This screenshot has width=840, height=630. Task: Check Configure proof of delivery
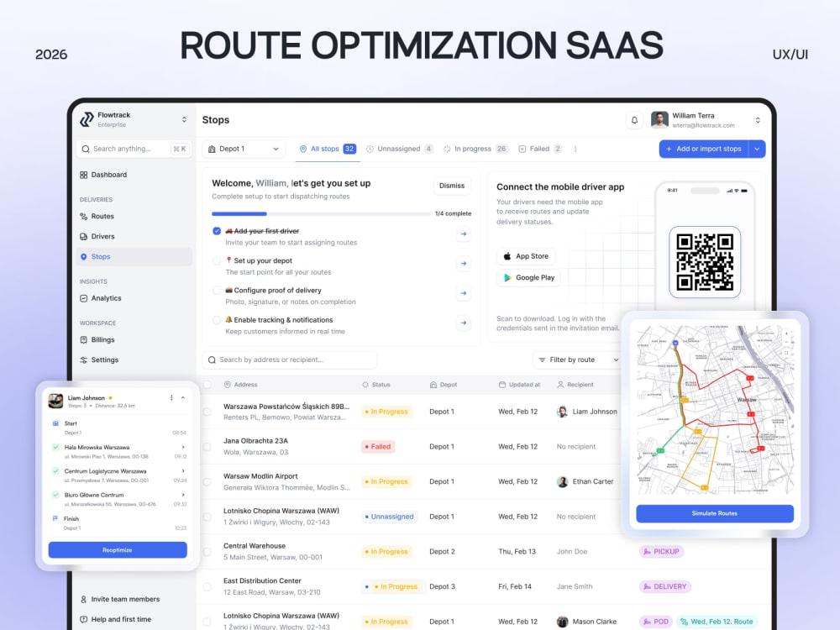click(217, 291)
